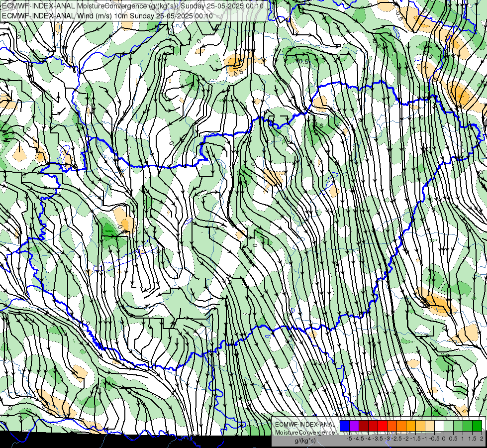Select the -2.5 legend tick label
The width and height of the screenshot is (487, 448).
click(396, 439)
